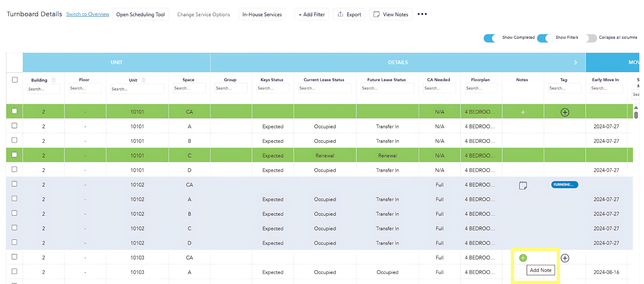This screenshot has width=644, height=284.
Task: Click the FURNISHED tag pill
Action: point(564,185)
